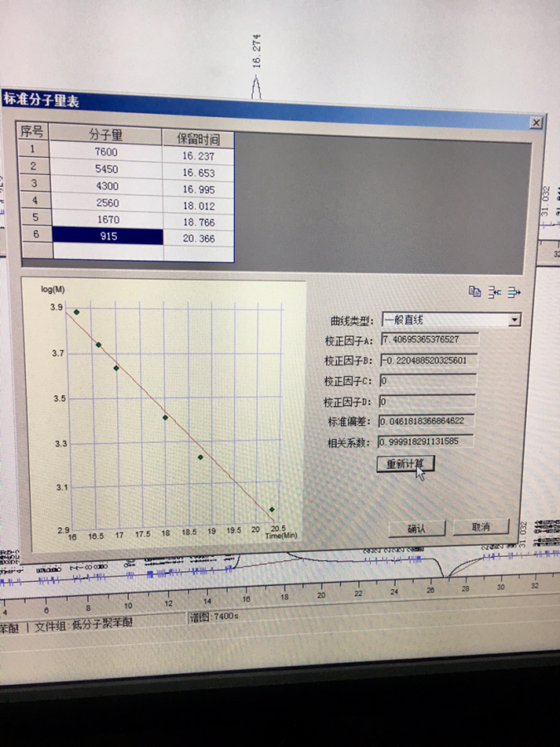The image size is (560, 747).
Task: Click the 谱图:7400s status bar entry
Action: (214, 617)
